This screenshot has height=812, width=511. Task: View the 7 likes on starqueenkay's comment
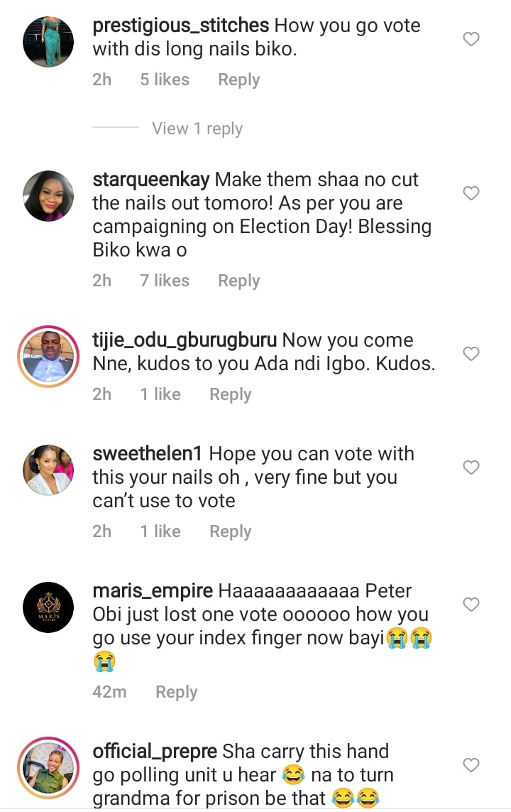click(165, 281)
